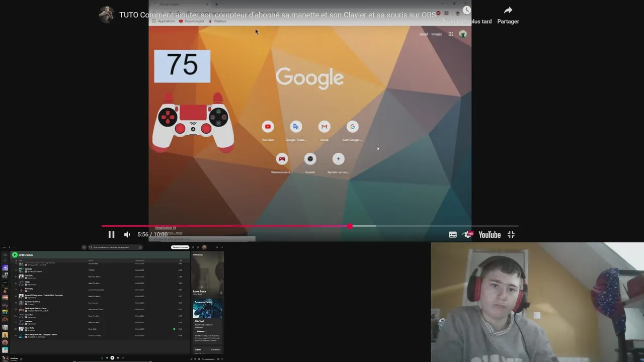Go back in Spotify navigation
Screen dimensions: 644x362
pyautogui.click(x=10, y=247)
